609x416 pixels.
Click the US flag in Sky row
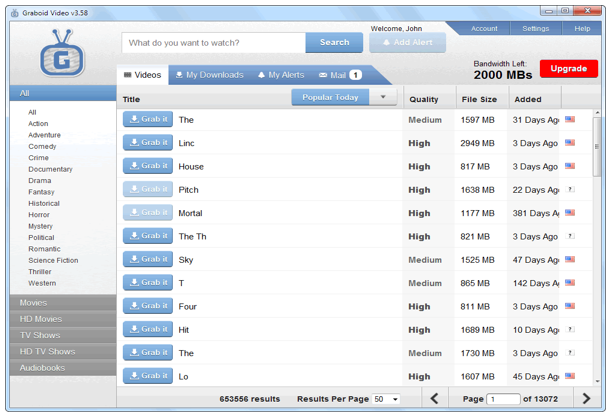tap(571, 260)
